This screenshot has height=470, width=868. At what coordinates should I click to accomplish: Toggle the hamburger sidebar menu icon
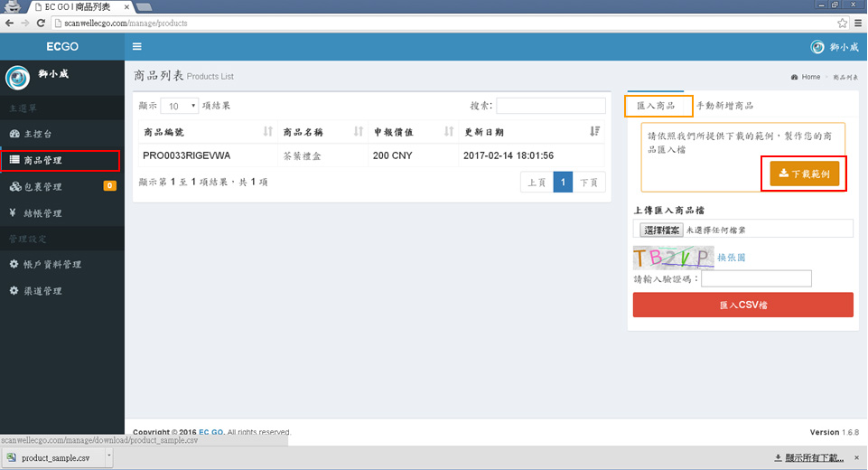coord(137,47)
